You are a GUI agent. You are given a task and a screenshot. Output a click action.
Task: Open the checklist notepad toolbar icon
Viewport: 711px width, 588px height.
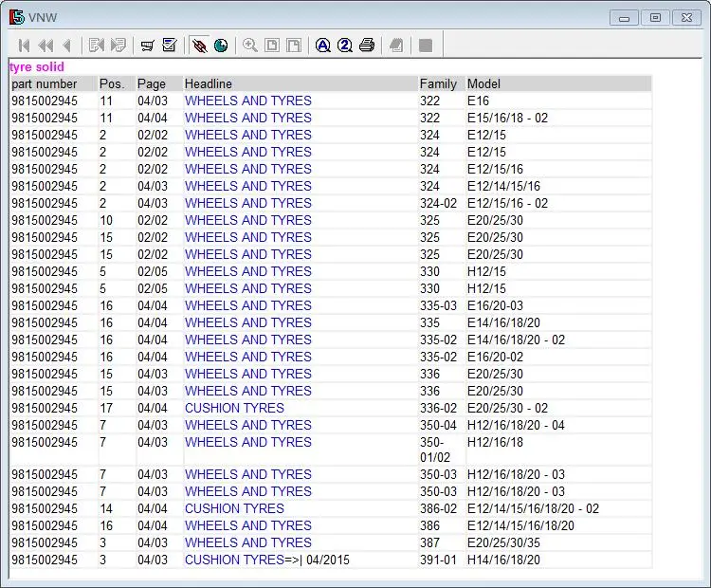170,46
